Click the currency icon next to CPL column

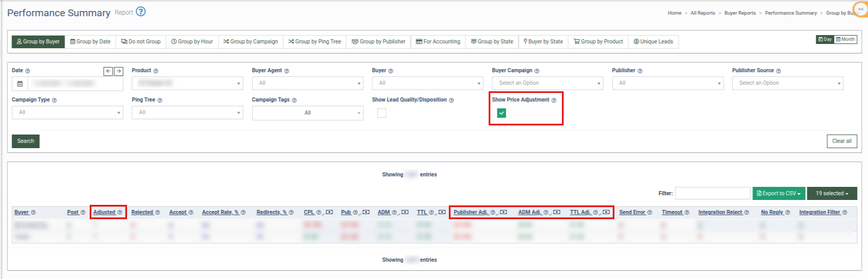point(329,212)
